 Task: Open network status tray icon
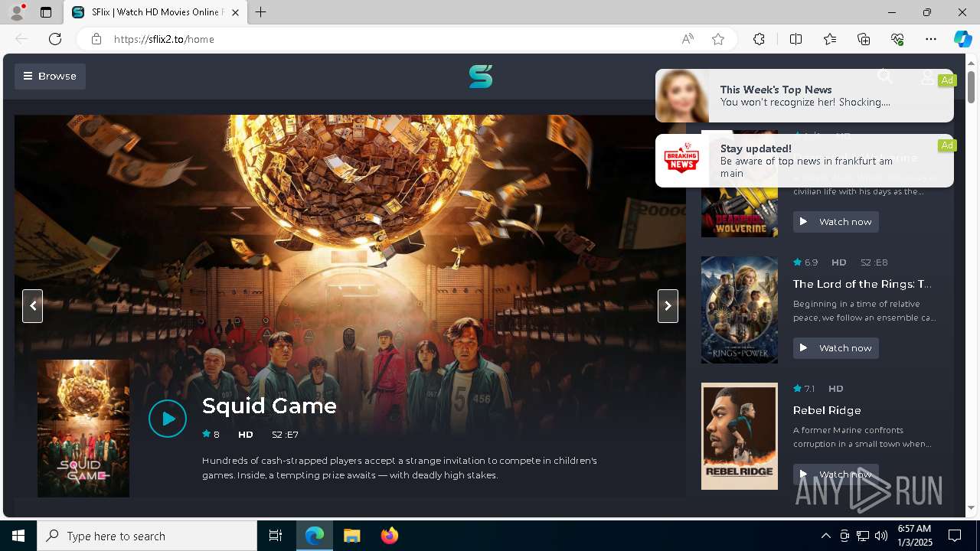tap(863, 536)
